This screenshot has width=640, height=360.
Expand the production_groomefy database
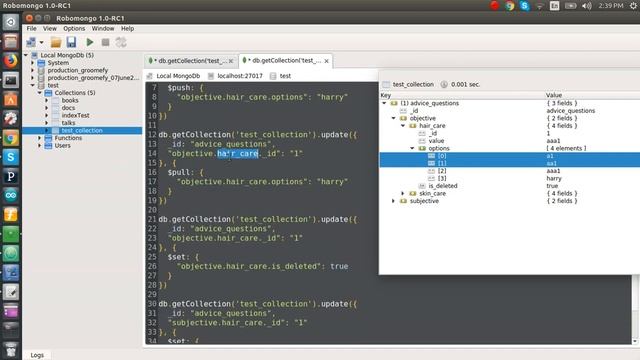(33, 70)
